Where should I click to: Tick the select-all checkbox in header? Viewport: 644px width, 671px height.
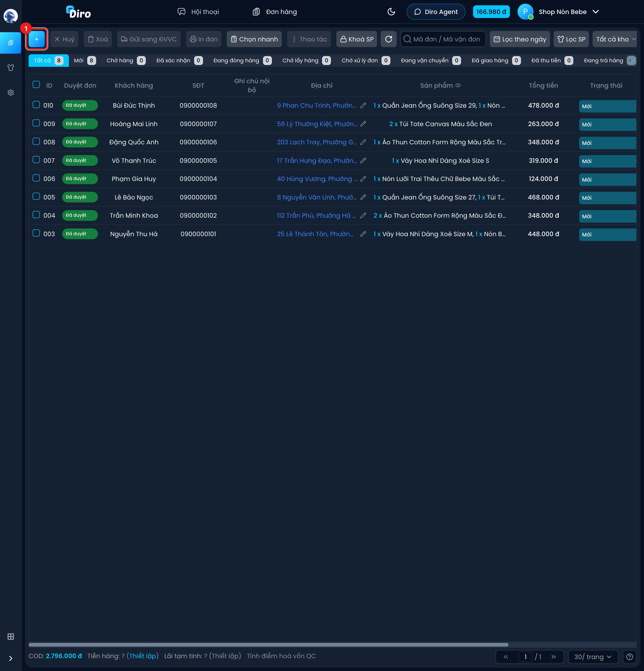(x=36, y=85)
